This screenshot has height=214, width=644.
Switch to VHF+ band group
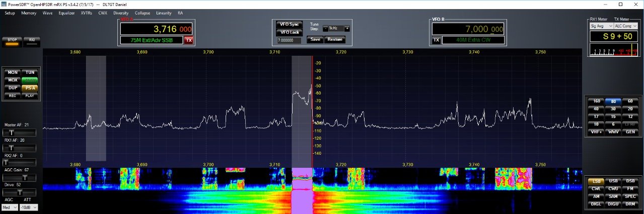click(597, 132)
